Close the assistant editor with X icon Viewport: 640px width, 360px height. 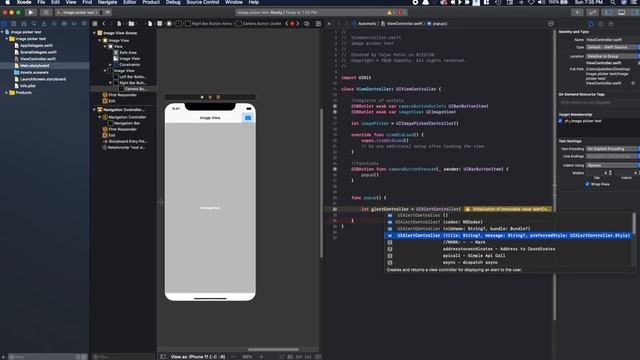[x=329, y=24]
